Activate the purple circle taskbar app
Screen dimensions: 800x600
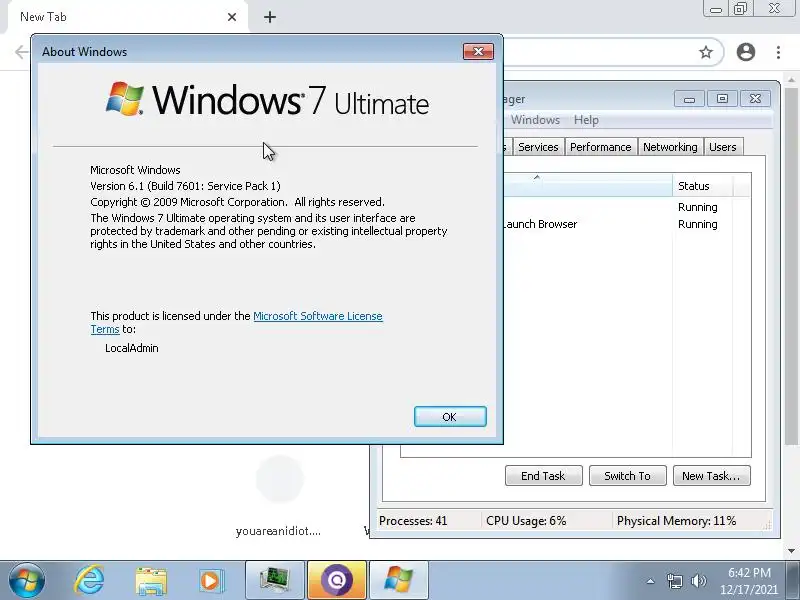click(x=337, y=581)
